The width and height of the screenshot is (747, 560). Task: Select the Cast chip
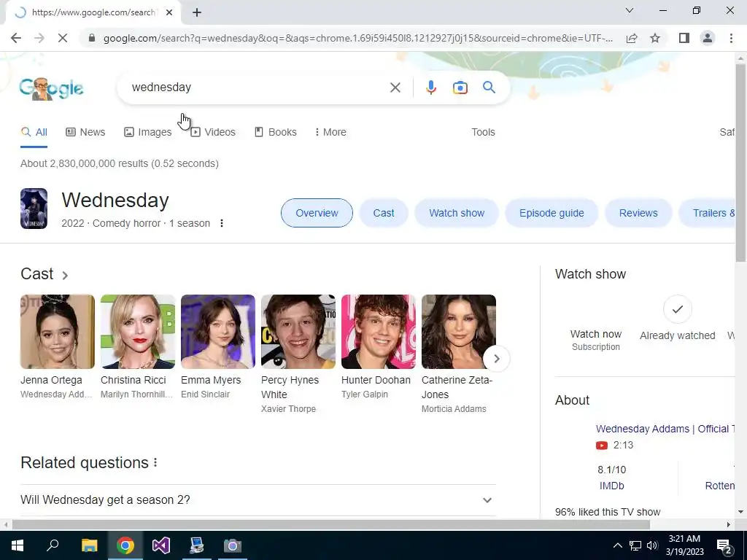[x=384, y=213]
